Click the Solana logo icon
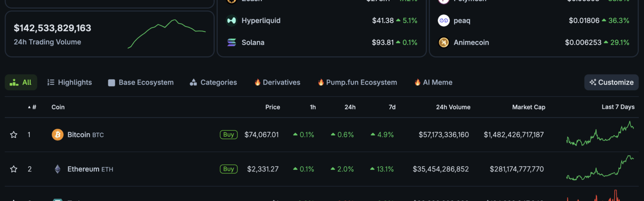The width and height of the screenshot is (644, 201). pos(231,43)
